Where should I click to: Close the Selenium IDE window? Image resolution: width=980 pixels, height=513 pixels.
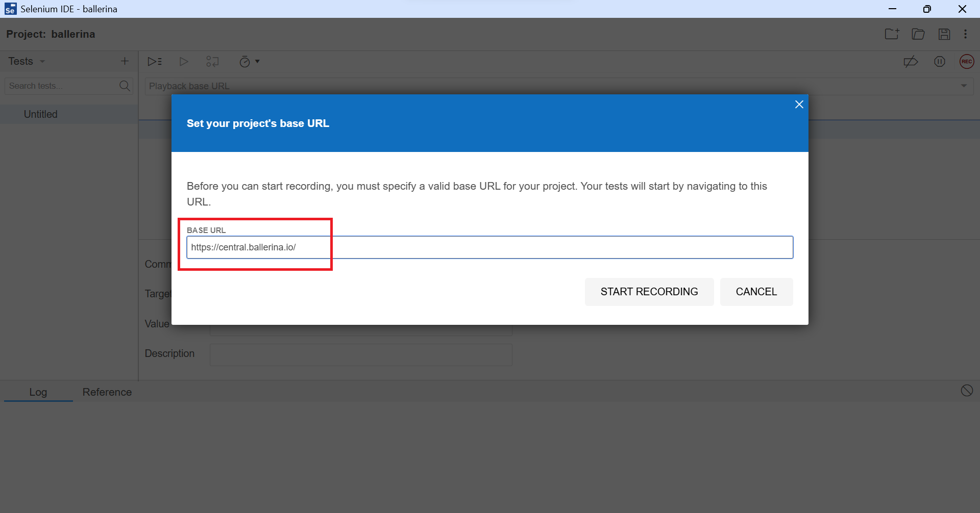pos(962,9)
